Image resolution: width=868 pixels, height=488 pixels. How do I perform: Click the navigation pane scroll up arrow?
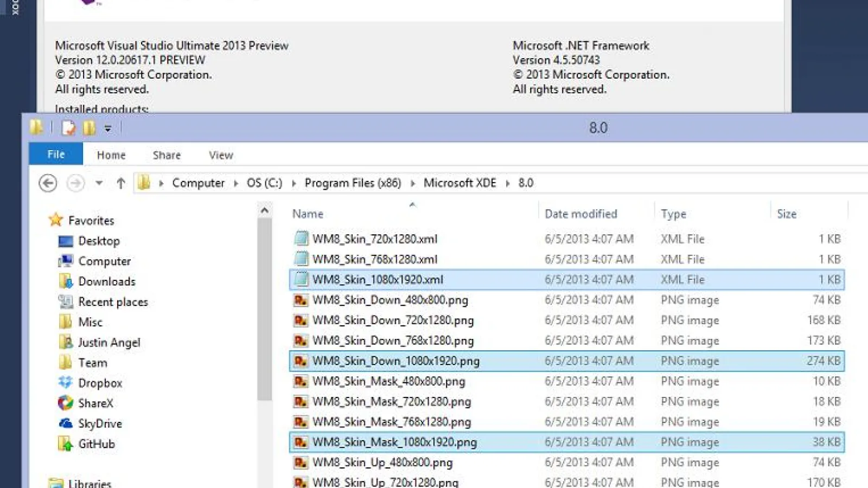tap(265, 210)
